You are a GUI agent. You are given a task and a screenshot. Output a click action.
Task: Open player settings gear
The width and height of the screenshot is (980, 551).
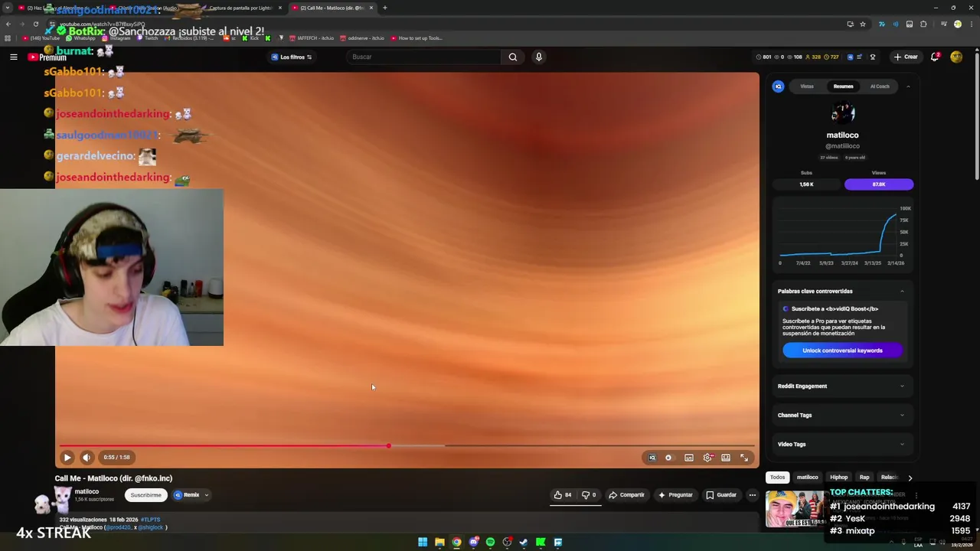(707, 458)
